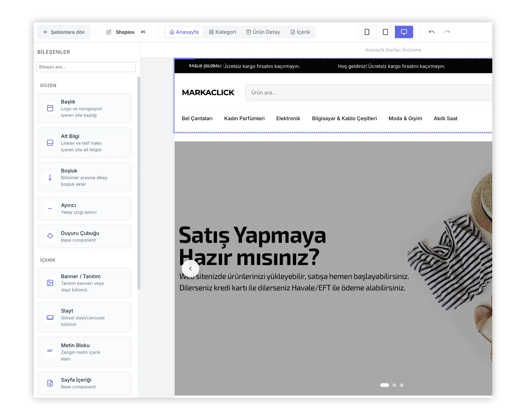Viewport: 513px width, 420px height.
Task: Jump to third slide indicator dot
Action: (x=401, y=385)
